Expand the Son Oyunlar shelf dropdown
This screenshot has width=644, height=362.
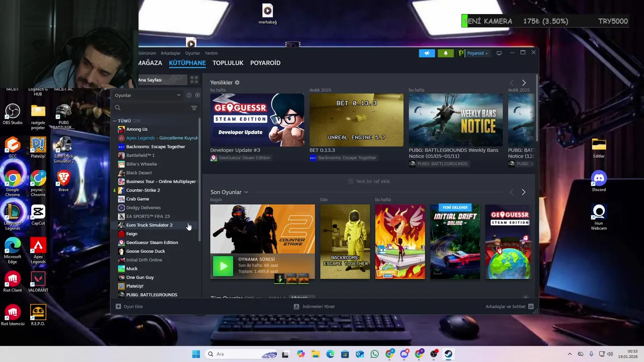click(x=246, y=192)
